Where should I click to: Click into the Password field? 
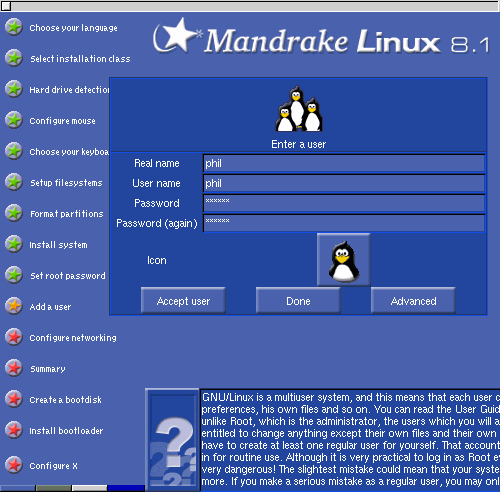coord(344,203)
